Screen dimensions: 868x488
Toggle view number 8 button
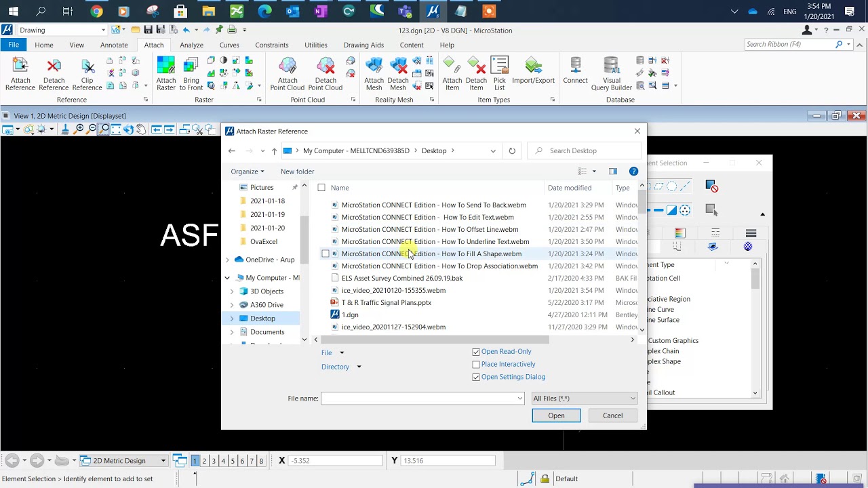coord(261,461)
